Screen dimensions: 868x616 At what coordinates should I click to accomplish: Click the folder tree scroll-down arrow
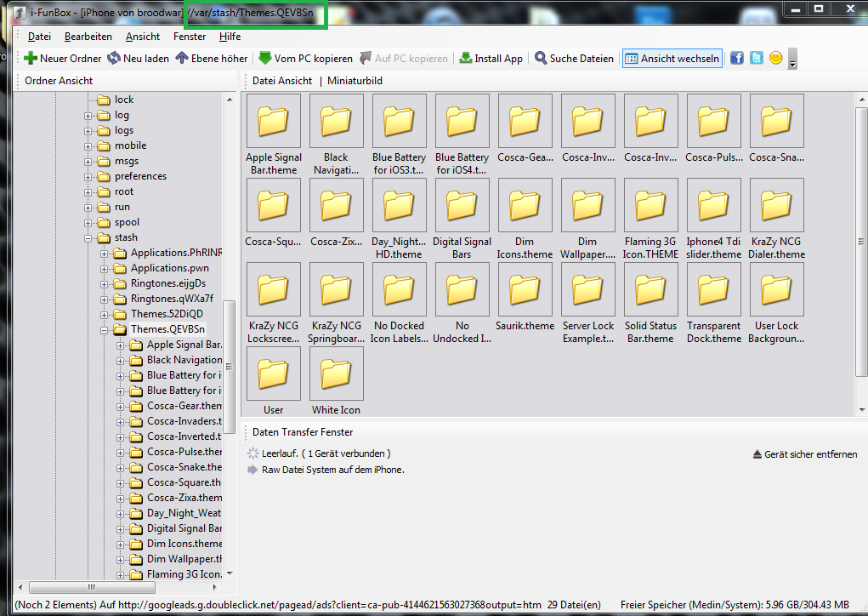(x=230, y=574)
